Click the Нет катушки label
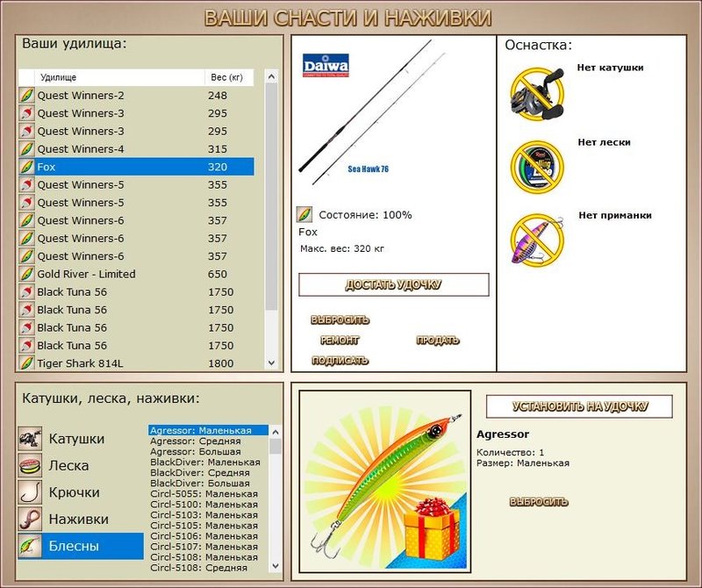The width and height of the screenshot is (702, 588). pos(610,68)
